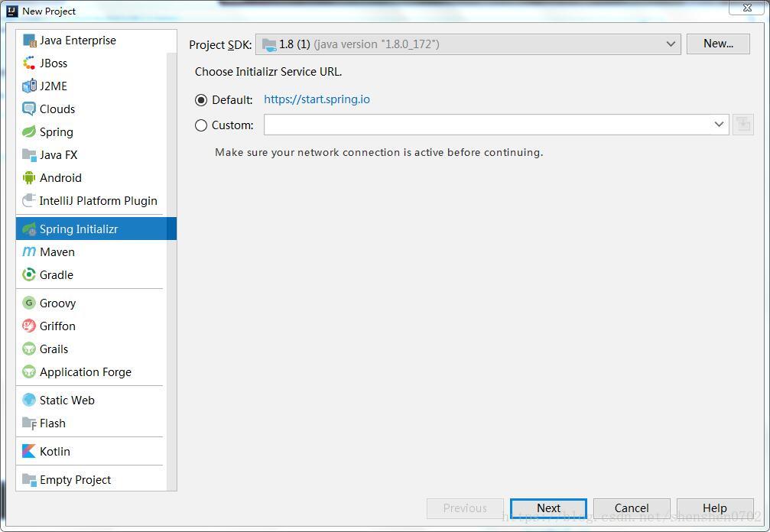Image resolution: width=770 pixels, height=532 pixels.
Task: Click the Gradle circular icon
Action: tap(29, 275)
